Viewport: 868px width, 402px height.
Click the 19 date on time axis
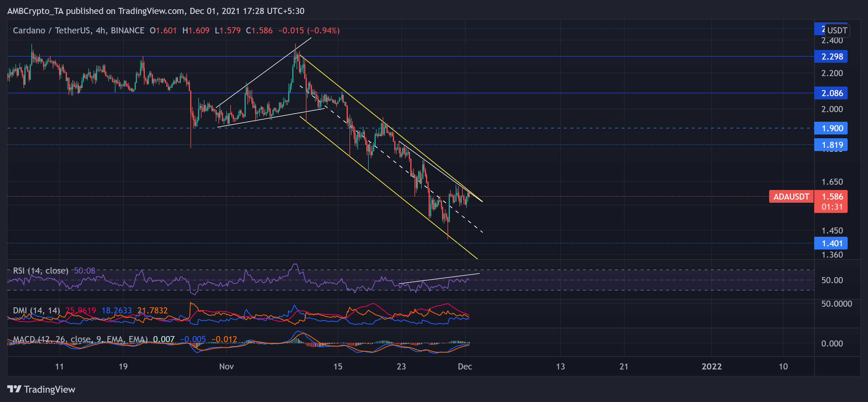coord(123,367)
